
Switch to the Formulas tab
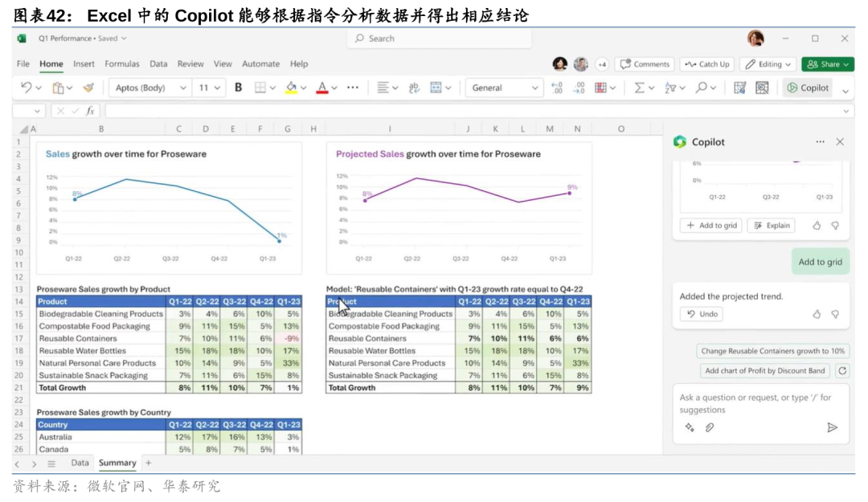122,63
